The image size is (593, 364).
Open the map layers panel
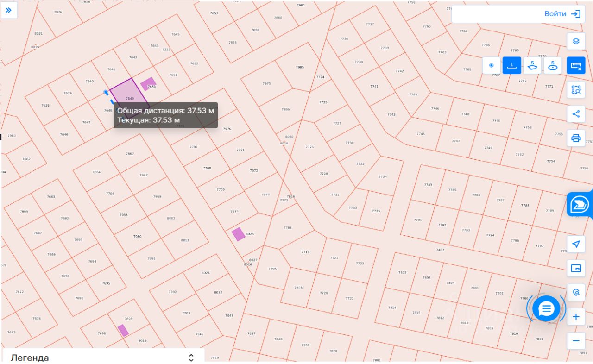pos(576,41)
